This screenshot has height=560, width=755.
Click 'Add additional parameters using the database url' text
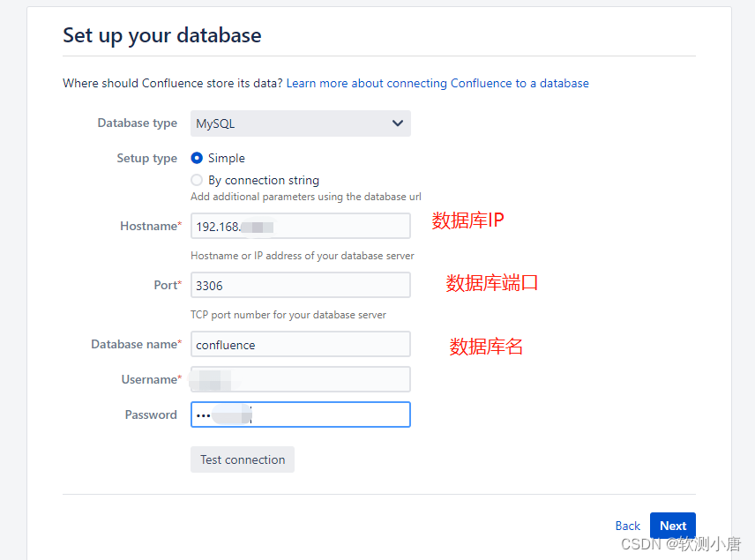tap(306, 197)
